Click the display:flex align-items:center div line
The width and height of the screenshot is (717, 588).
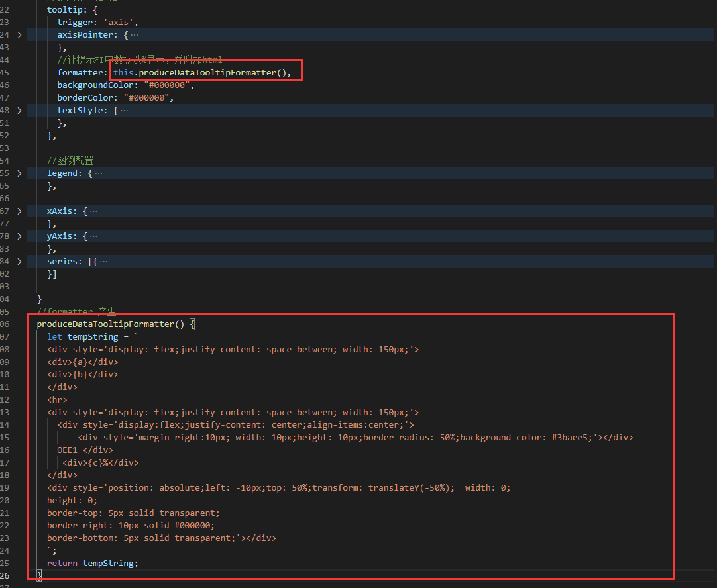coord(235,425)
